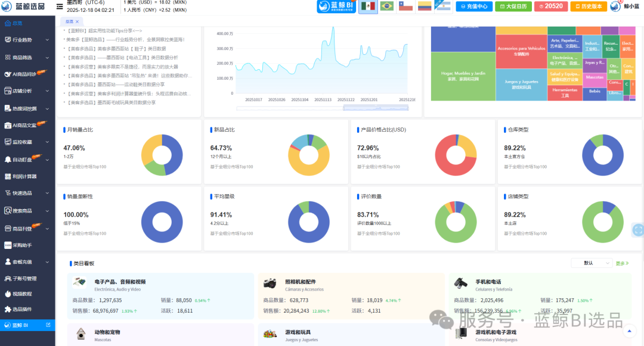
Task: Expand the 自动盯盘 sidebar menu
Action: tap(27, 160)
